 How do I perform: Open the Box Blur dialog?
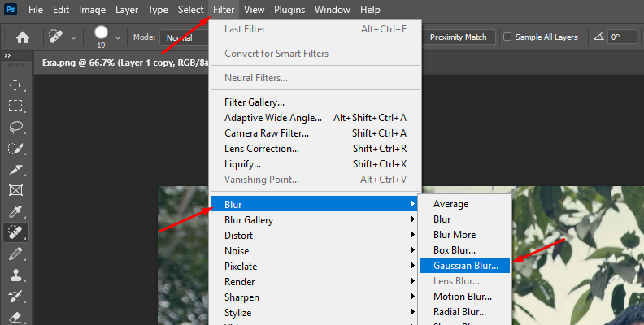tap(465, 250)
